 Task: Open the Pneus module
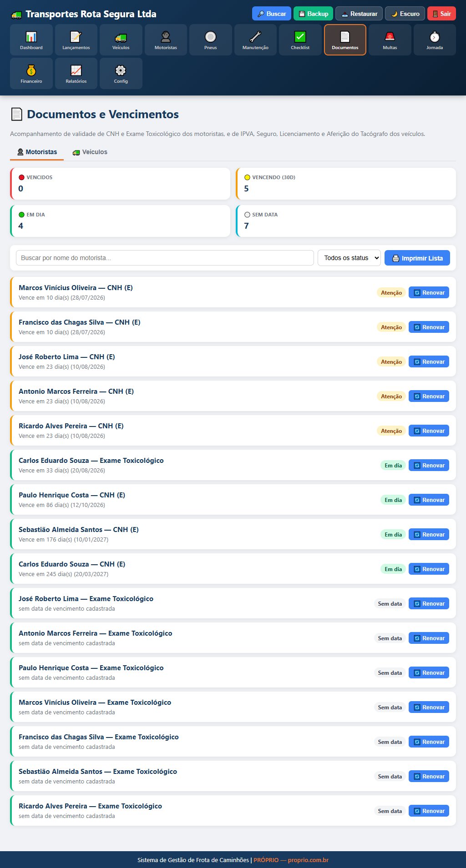click(211, 40)
